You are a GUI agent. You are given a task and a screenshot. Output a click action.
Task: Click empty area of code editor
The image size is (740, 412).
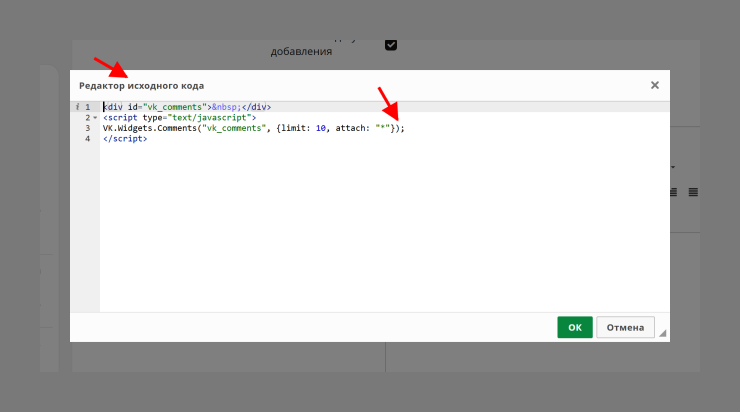tap(384, 227)
